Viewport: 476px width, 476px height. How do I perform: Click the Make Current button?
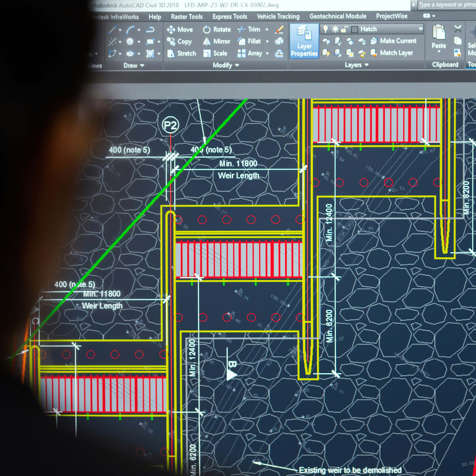tap(393, 41)
